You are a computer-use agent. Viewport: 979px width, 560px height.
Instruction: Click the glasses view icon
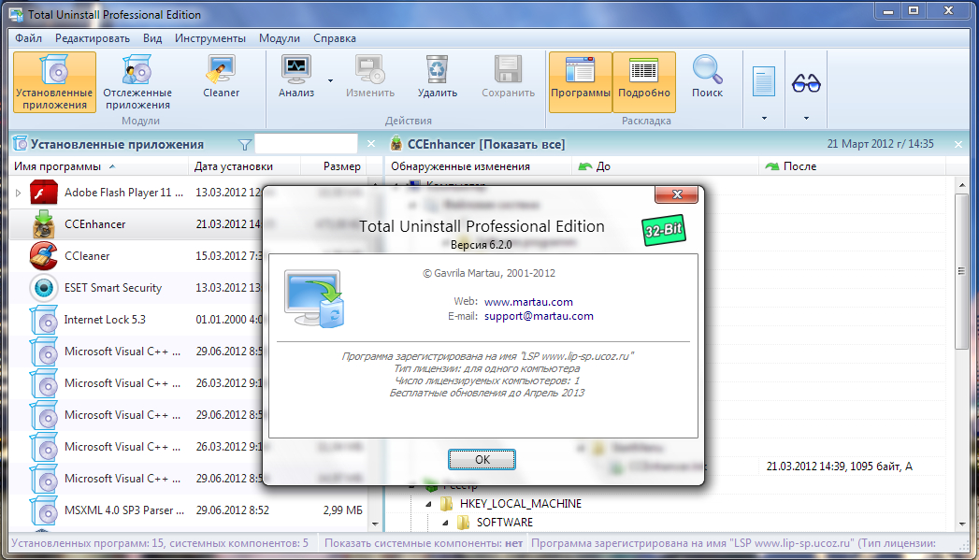pos(806,82)
